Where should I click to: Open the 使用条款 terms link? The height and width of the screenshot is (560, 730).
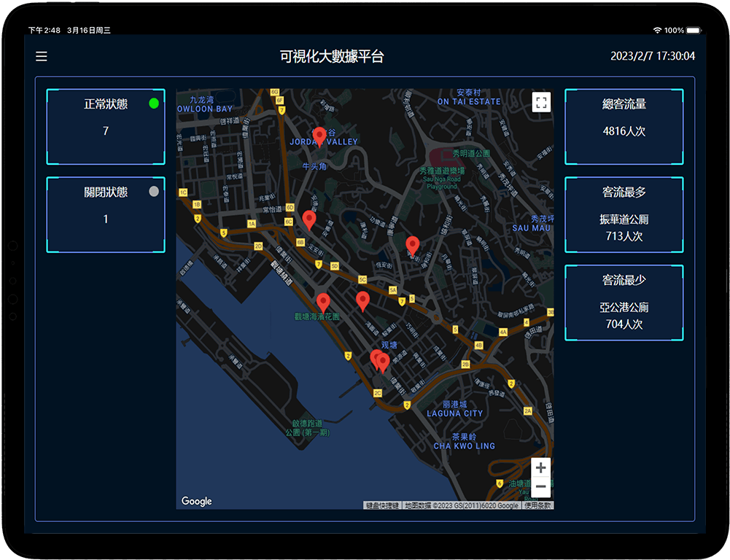[x=537, y=504]
